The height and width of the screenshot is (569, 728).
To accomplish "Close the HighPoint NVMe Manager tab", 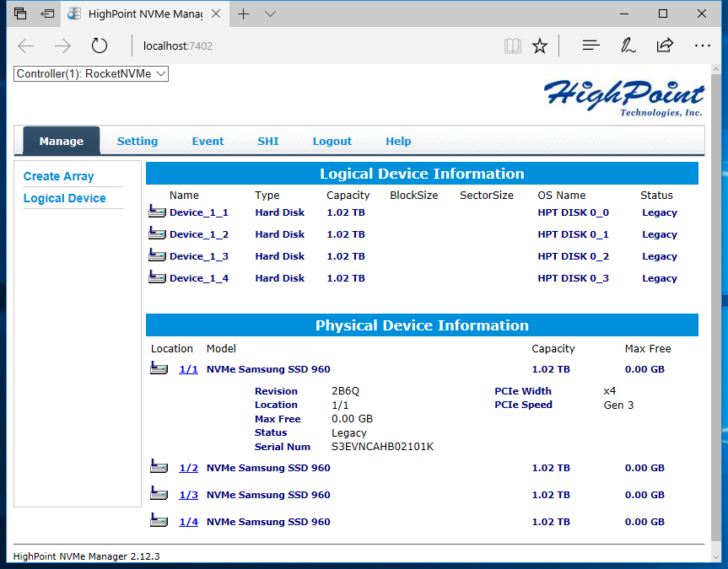I will 216,14.
